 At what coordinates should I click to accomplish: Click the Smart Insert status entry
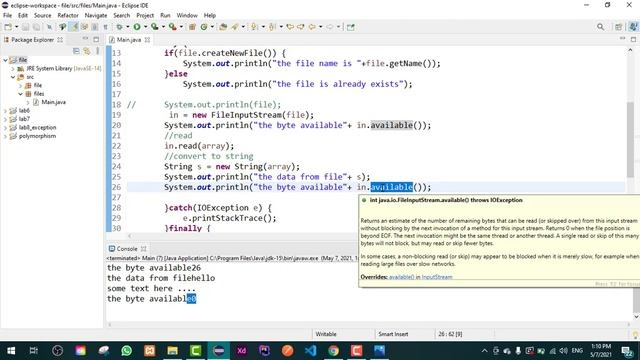point(393,334)
